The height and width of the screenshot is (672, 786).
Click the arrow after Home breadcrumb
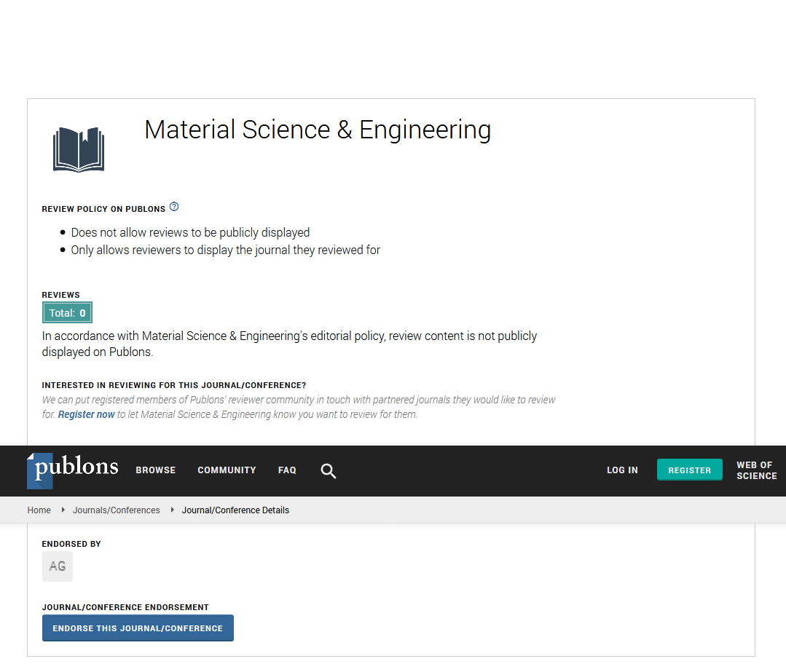(63, 510)
